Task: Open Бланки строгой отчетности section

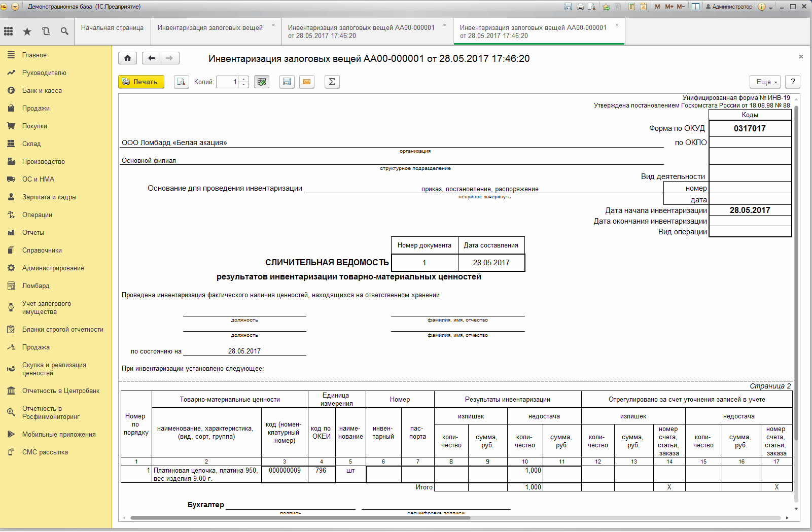Action: point(56,329)
